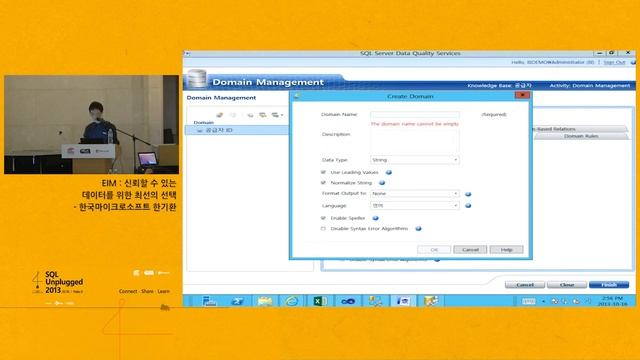Image resolution: width=640 pixels, height=360 pixels.
Task: Click info icon next to Normalize String
Action: tap(382, 183)
